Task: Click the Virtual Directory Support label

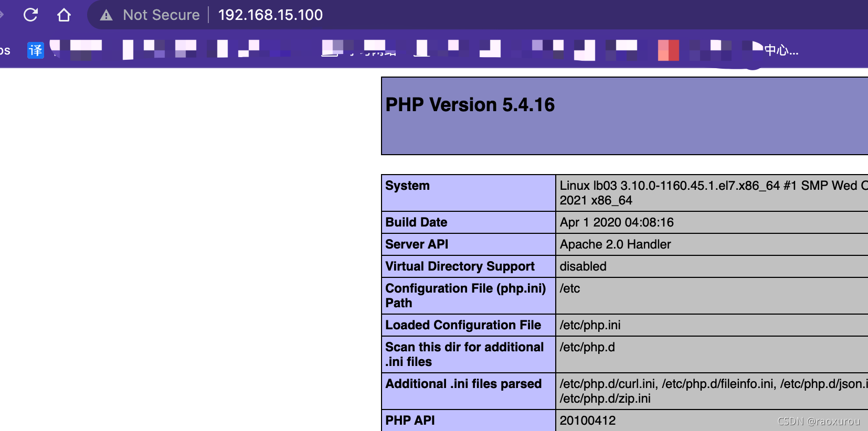Action: pyautogui.click(x=460, y=266)
